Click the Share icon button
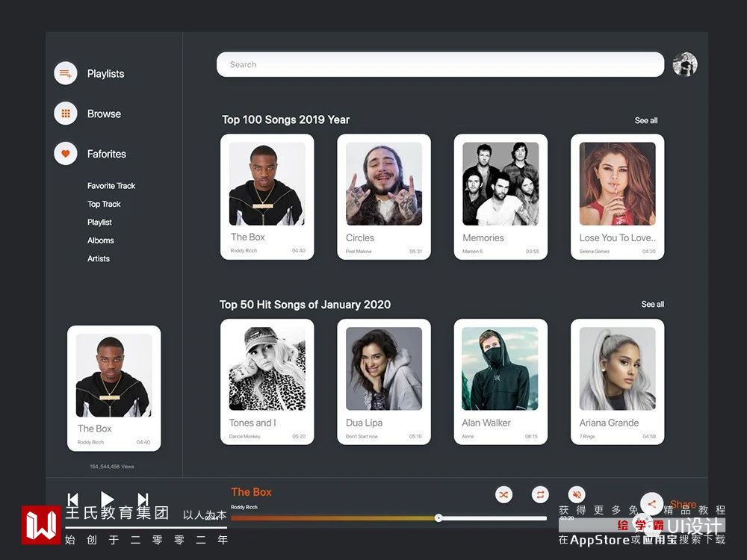This screenshot has width=747, height=560. pyautogui.click(x=651, y=503)
